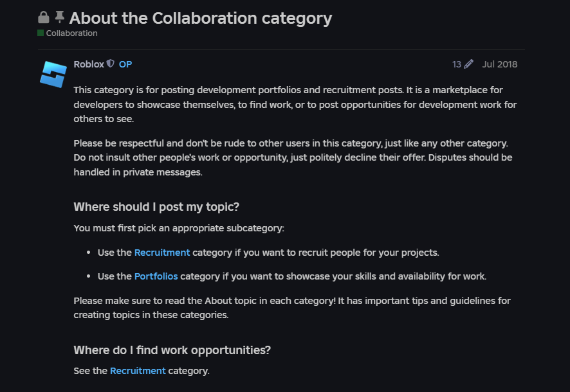Viewport: 570px width, 392px height.
Task: Click 'Where do I find work opportunities?' heading
Action: coord(172,350)
